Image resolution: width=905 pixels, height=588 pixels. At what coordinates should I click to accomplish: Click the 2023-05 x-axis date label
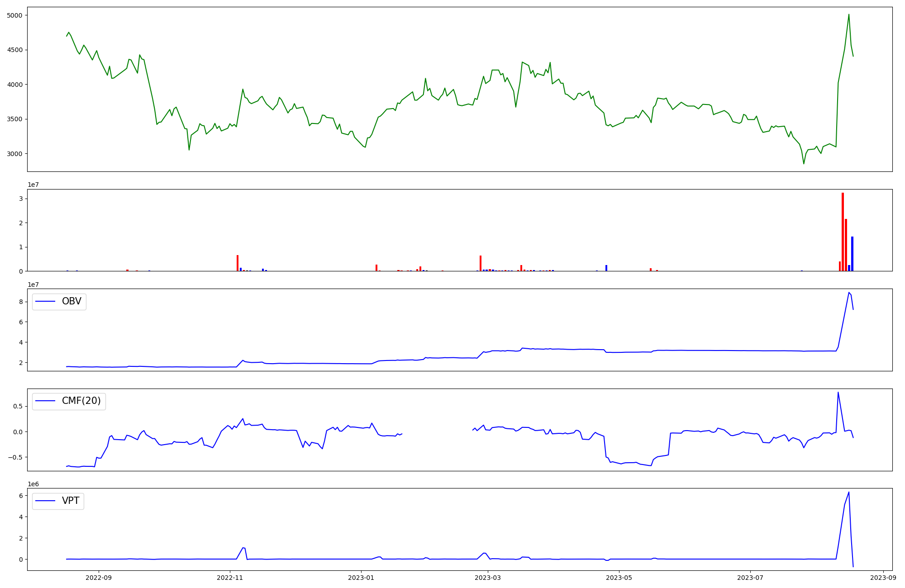619,577
